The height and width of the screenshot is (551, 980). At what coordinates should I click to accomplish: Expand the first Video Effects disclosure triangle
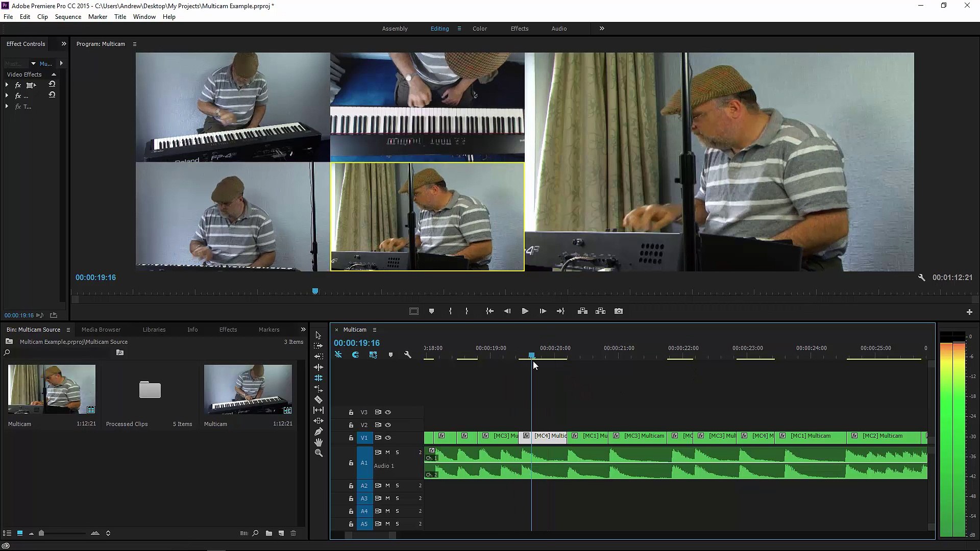7,85
